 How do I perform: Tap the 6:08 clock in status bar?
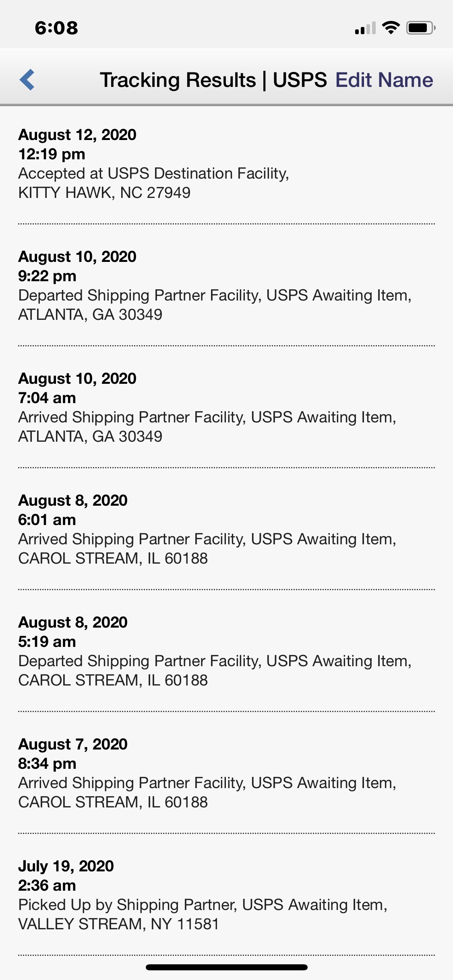point(56,28)
